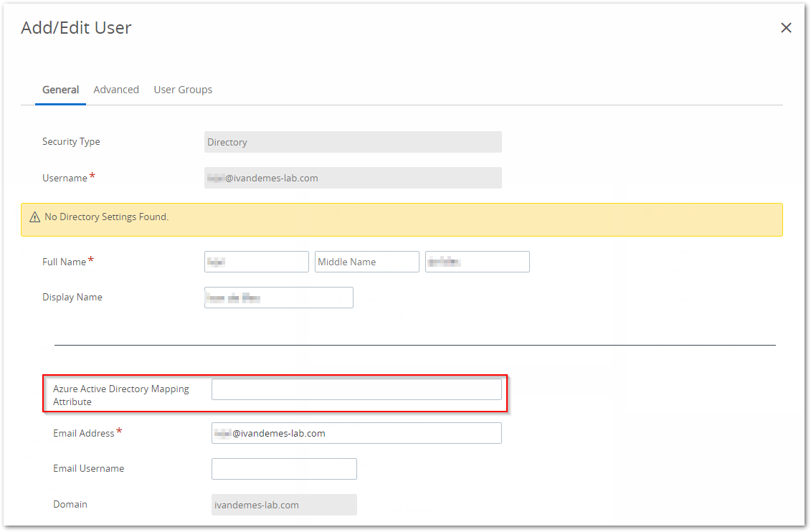Click the Domain field showing ivandemes-lab.com

(x=284, y=505)
